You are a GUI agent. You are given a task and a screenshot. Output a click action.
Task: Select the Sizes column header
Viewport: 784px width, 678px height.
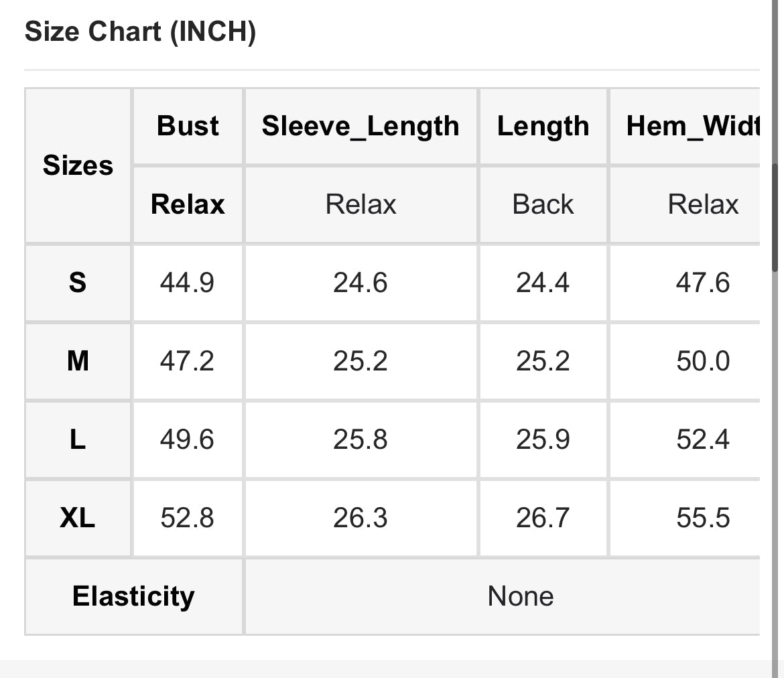78,165
